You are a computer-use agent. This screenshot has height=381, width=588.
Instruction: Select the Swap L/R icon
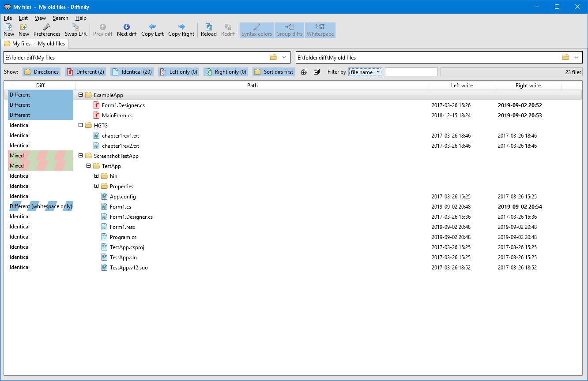click(75, 30)
